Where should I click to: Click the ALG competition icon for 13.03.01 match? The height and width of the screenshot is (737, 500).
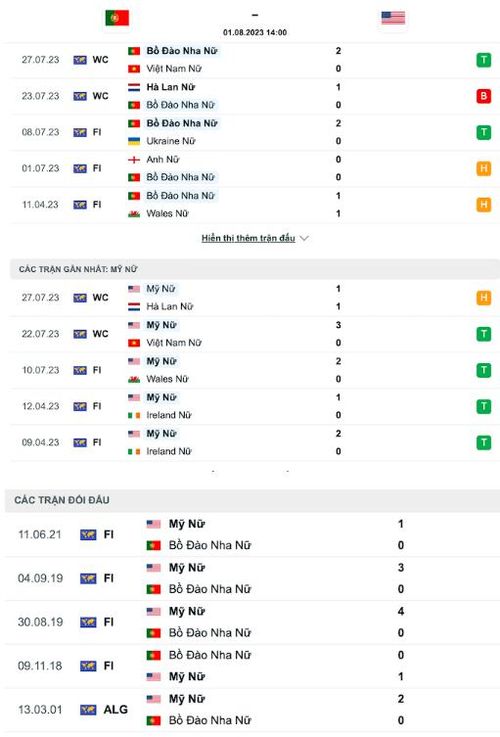[x=88, y=710]
